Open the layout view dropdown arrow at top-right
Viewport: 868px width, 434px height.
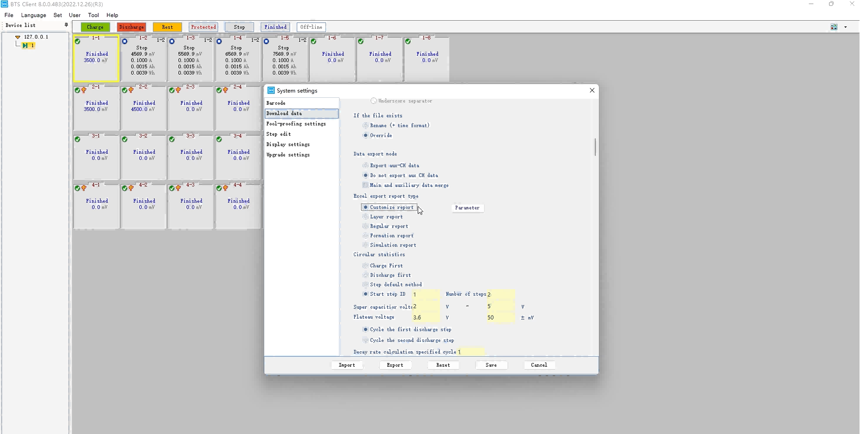pyautogui.click(x=845, y=27)
